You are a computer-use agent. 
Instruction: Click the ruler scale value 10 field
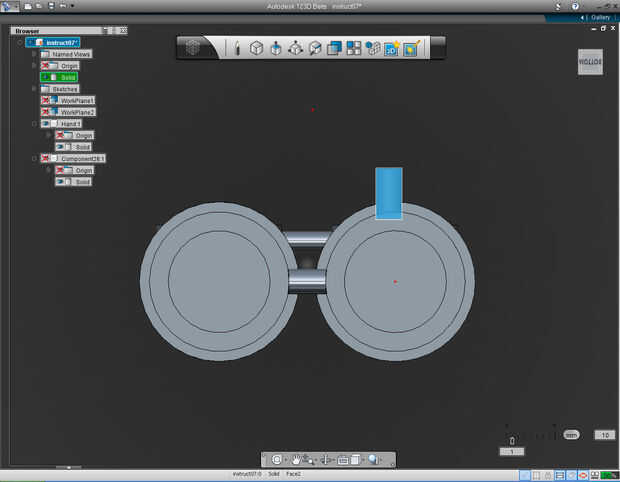point(605,435)
